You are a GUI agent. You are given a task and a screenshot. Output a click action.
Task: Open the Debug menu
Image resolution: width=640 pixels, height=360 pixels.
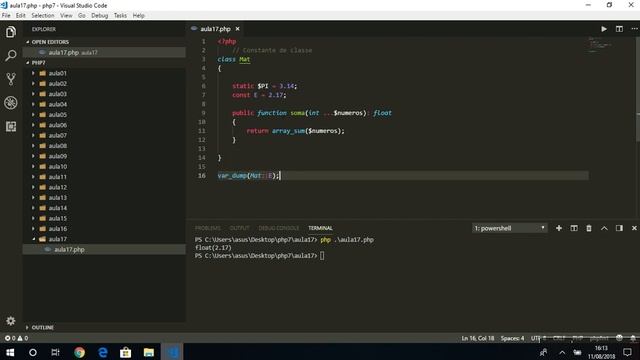click(x=100, y=16)
